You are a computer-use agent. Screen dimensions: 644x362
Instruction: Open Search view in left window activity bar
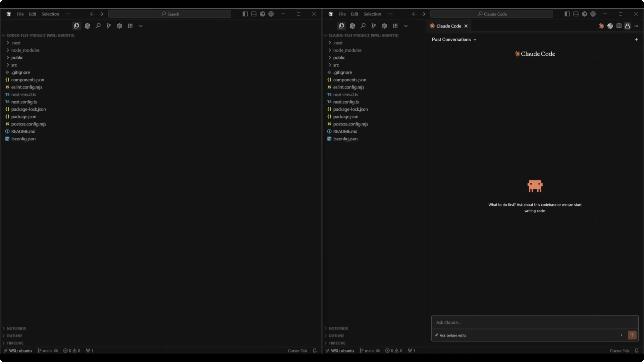(x=98, y=26)
